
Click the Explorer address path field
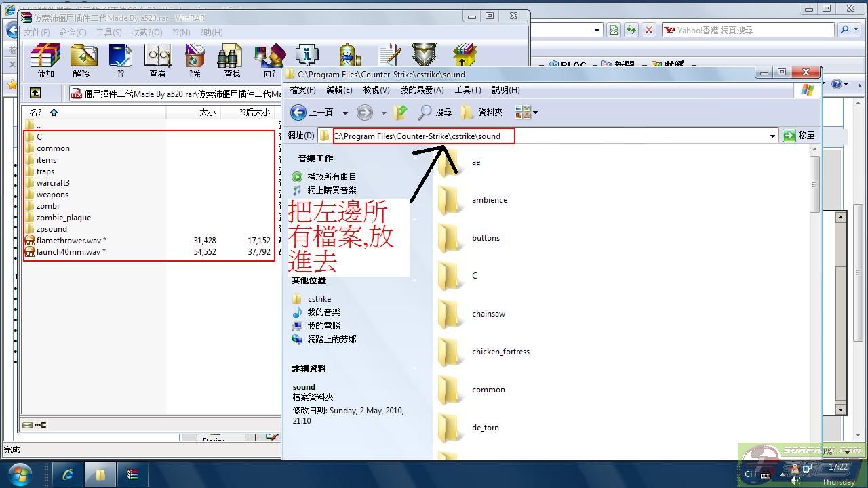[x=548, y=136]
